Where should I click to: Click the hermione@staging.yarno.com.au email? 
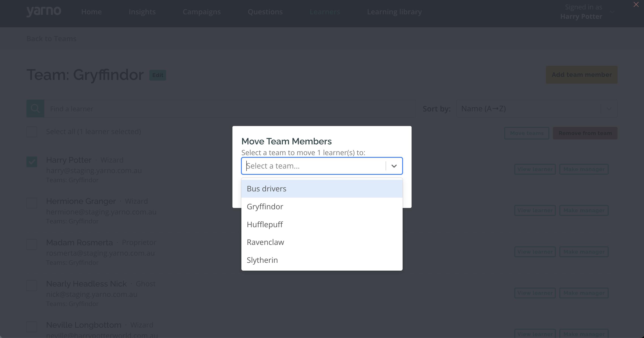(x=101, y=212)
